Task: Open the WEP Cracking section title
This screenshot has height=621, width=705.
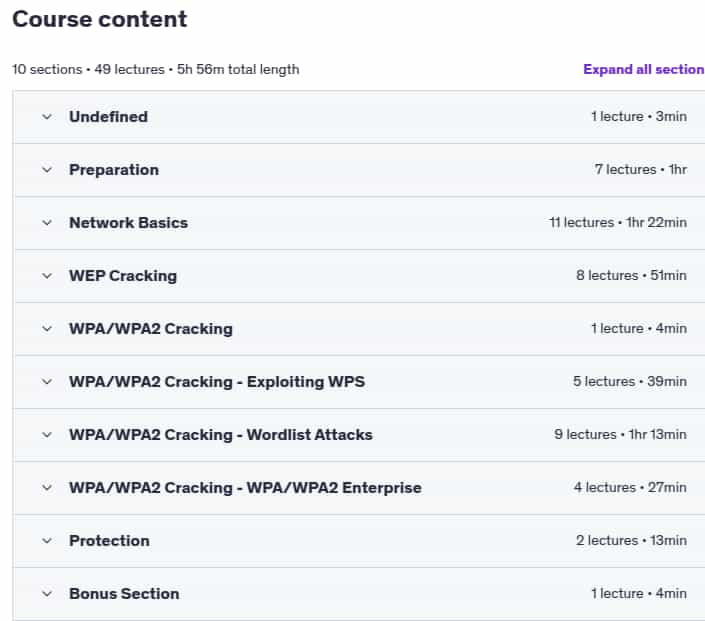Action: pyautogui.click(x=123, y=276)
